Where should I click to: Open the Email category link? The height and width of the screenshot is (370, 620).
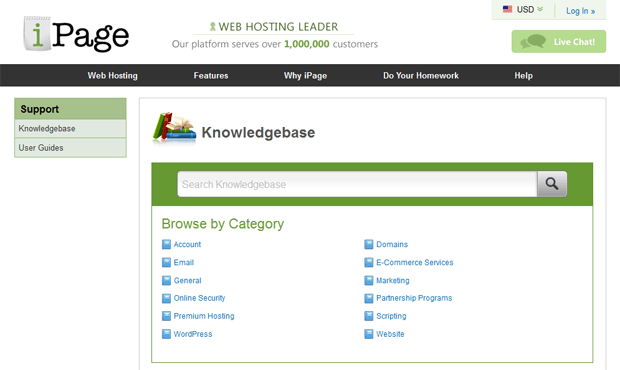pos(184,262)
